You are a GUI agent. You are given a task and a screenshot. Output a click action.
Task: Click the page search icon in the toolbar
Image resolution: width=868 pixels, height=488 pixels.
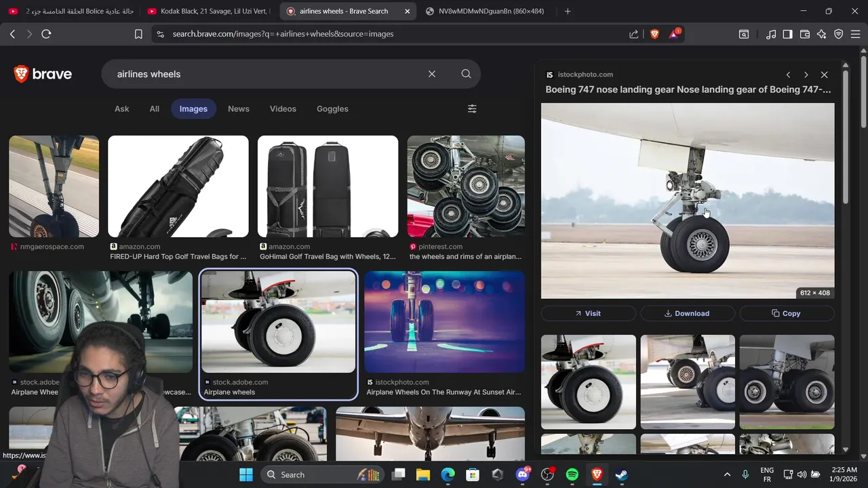pyautogui.click(x=744, y=34)
